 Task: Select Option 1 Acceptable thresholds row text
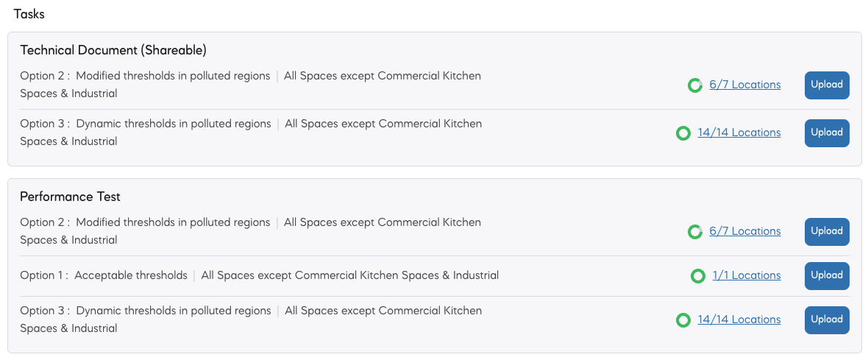pyautogui.click(x=259, y=275)
